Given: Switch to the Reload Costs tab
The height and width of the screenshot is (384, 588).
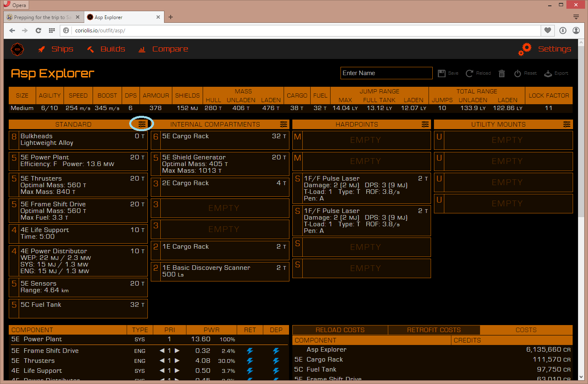Looking at the screenshot, I should [x=340, y=330].
